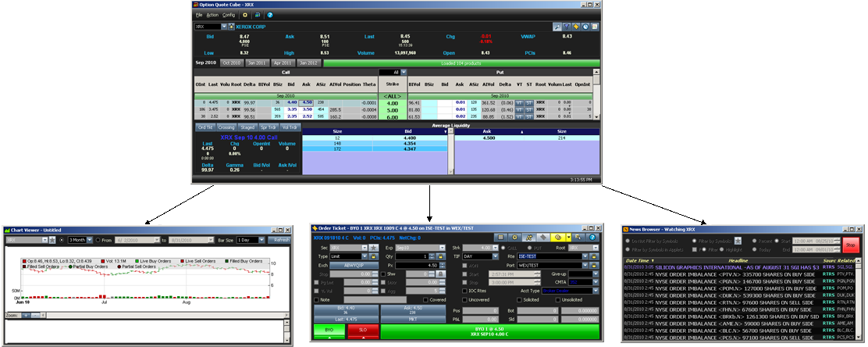Screen dimensions: 868x347
Task: Click the ticket tag icon in Order Ticket toolbar
Action: point(543,238)
